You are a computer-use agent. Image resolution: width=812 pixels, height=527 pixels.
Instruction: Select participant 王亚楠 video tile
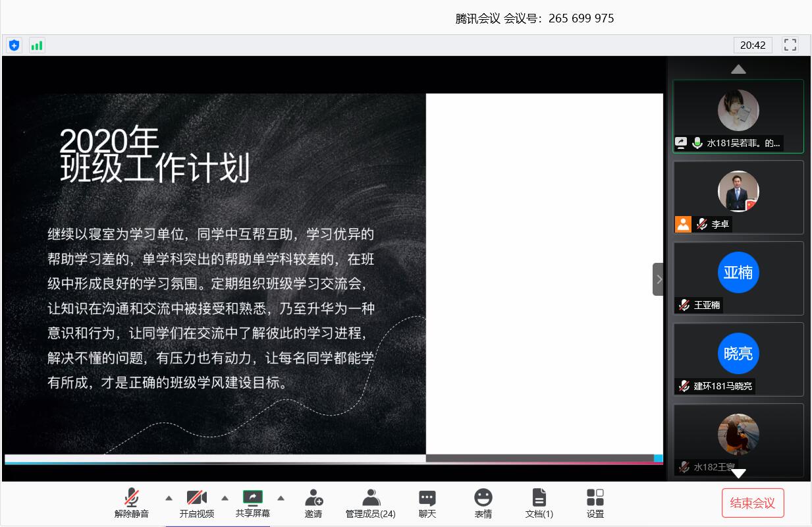pyautogui.click(x=738, y=278)
